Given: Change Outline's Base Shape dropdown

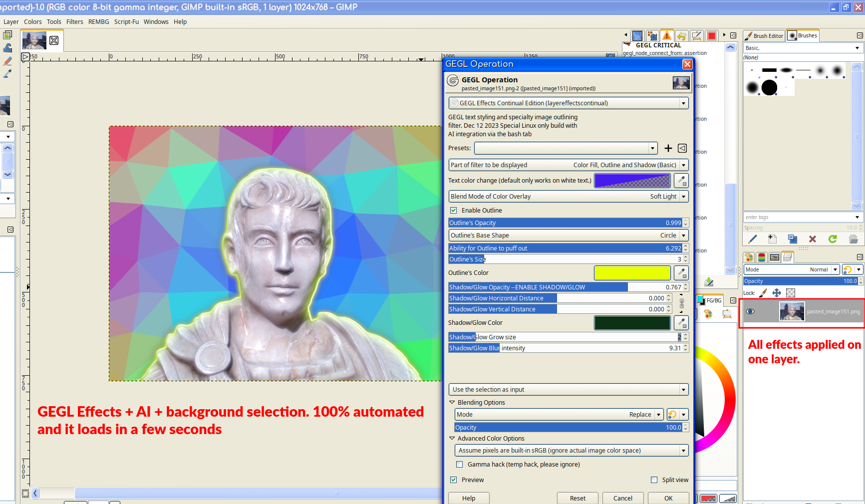Looking at the screenshot, I should (569, 236).
